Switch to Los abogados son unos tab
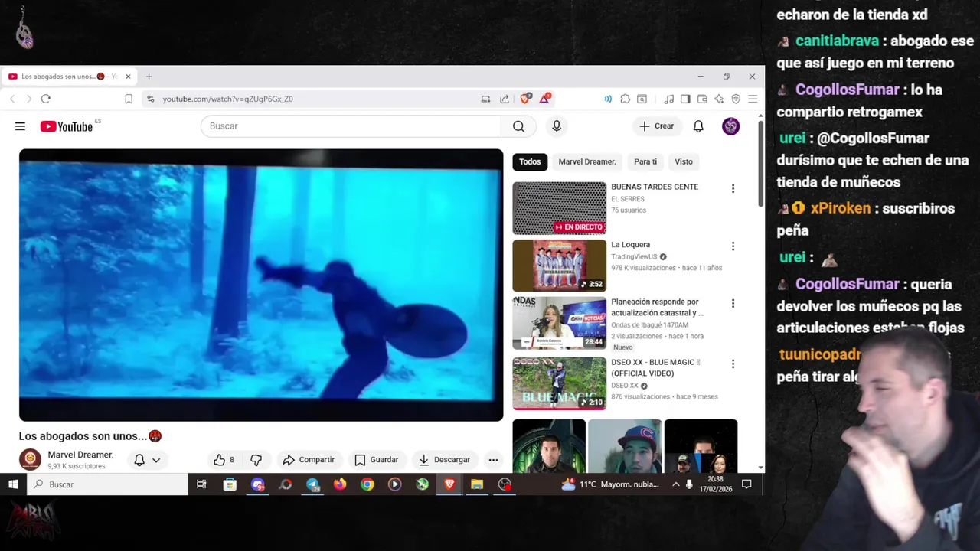This screenshot has width=980, height=551. (69, 77)
